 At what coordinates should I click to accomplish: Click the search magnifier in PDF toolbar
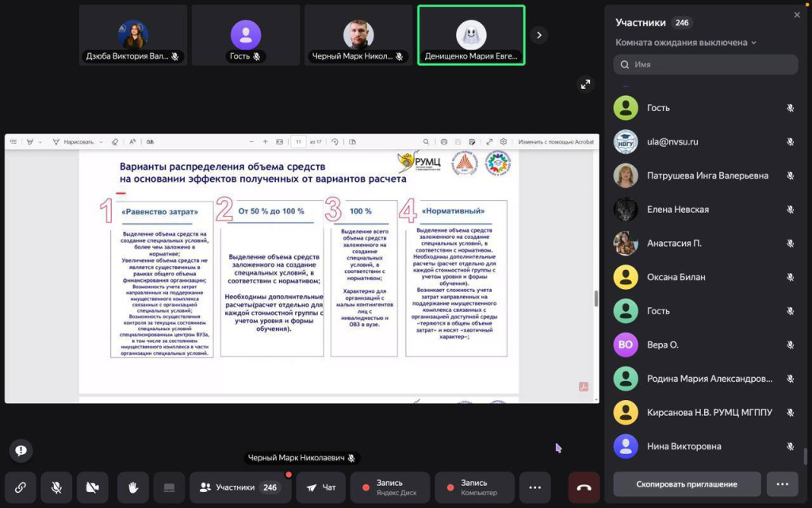426,142
